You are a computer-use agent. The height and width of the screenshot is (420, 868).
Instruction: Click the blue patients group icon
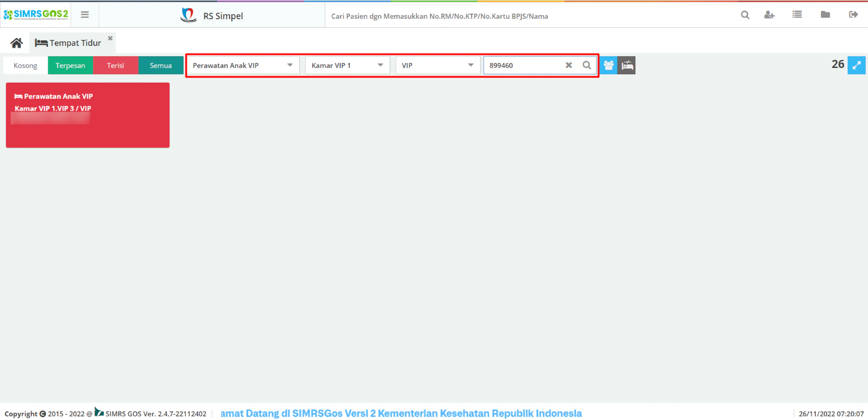(x=608, y=65)
